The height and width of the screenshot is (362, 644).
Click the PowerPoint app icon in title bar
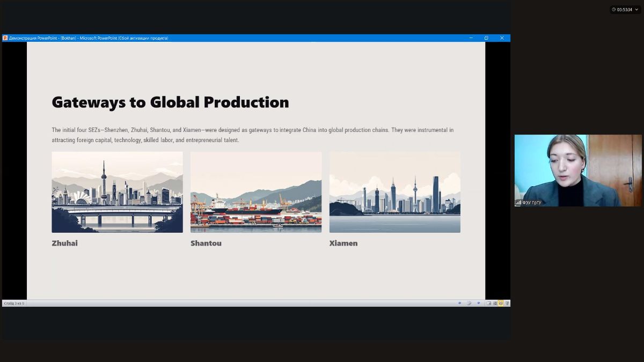click(5, 38)
